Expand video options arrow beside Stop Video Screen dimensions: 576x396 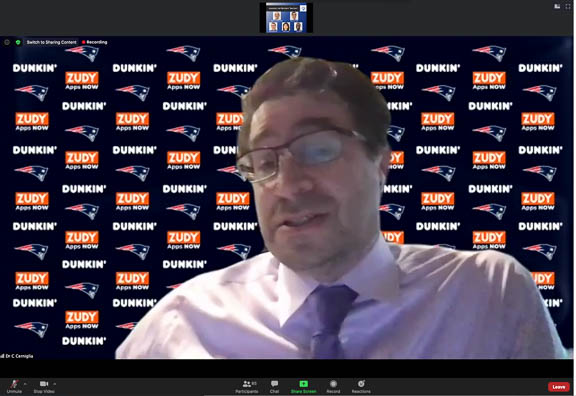tap(54, 384)
